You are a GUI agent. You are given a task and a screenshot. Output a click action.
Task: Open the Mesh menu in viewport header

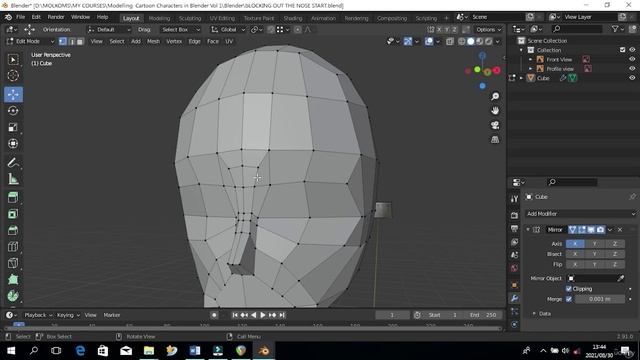click(x=153, y=41)
